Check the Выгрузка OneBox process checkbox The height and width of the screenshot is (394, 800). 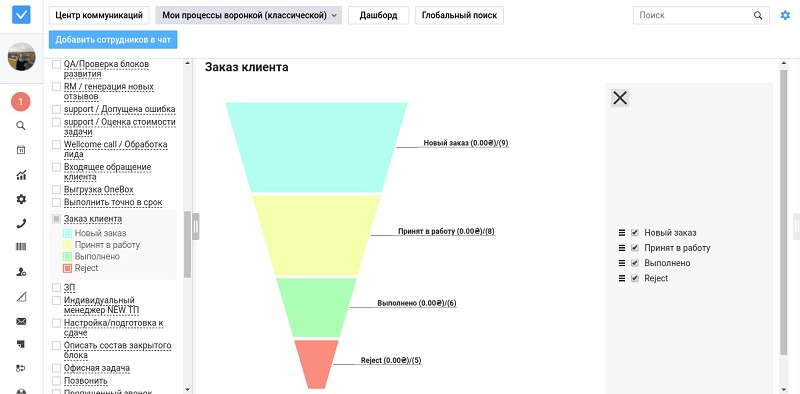pyautogui.click(x=57, y=190)
